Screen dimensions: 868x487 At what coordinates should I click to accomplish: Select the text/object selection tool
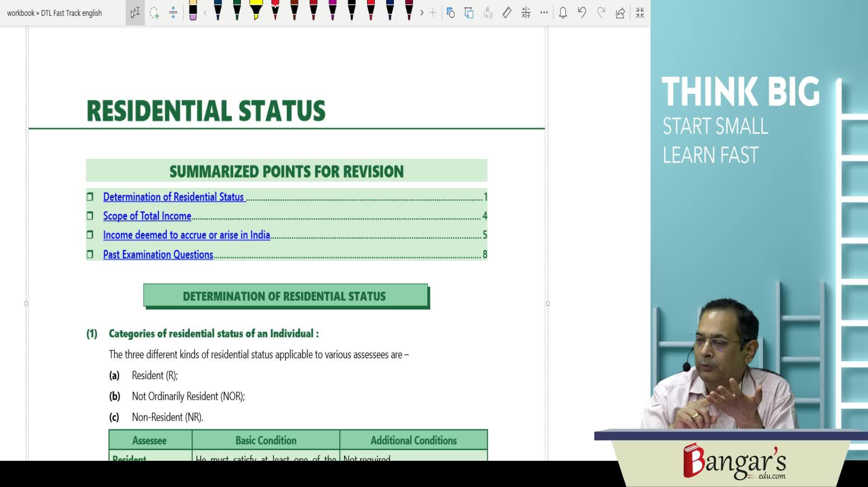point(135,13)
